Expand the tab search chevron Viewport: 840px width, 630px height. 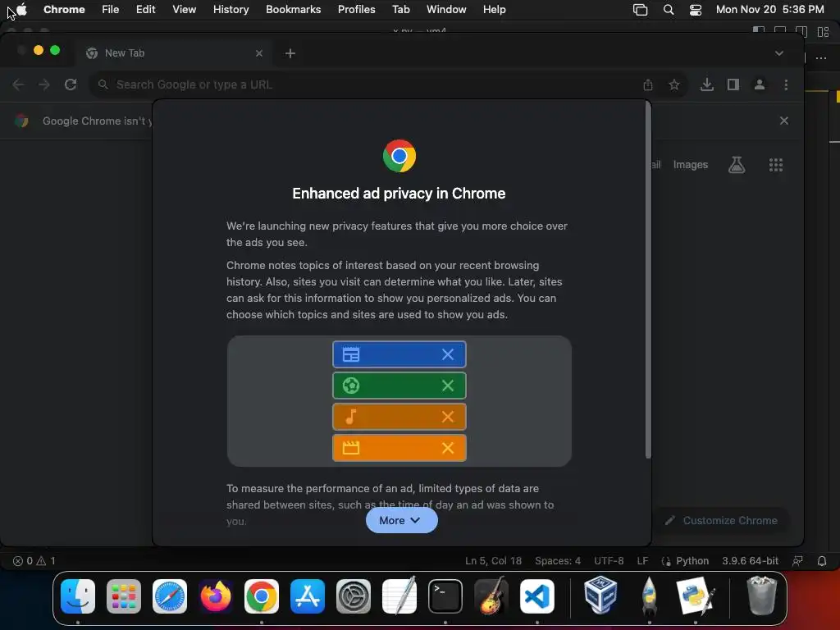click(x=779, y=53)
